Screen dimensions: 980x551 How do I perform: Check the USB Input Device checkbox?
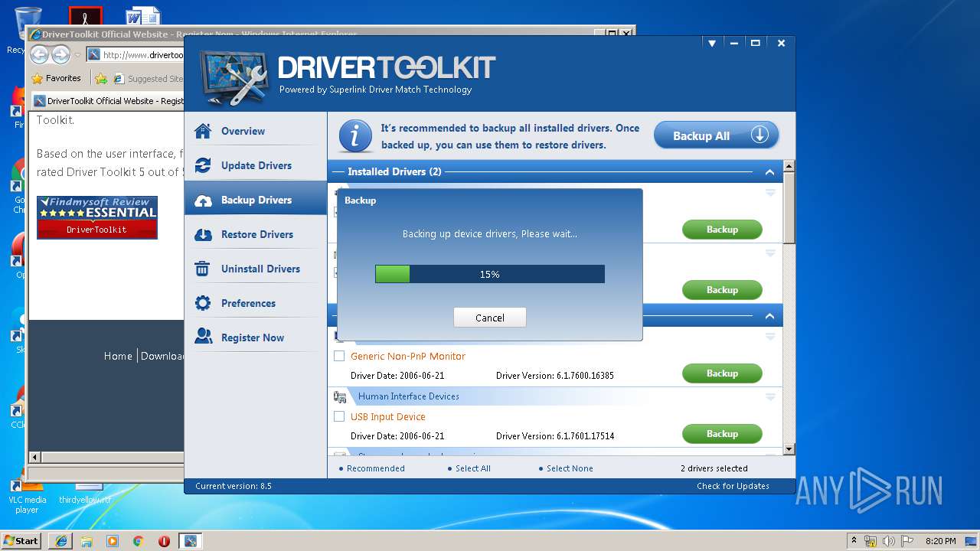pos(339,416)
